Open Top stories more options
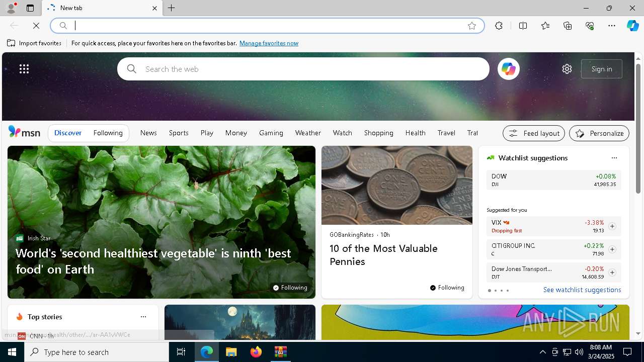Viewport: 644px width, 362px height. (143, 317)
